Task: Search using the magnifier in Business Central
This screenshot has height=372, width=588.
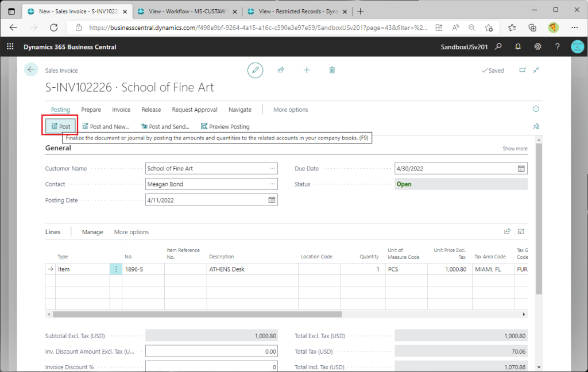Action: (x=498, y=46)
